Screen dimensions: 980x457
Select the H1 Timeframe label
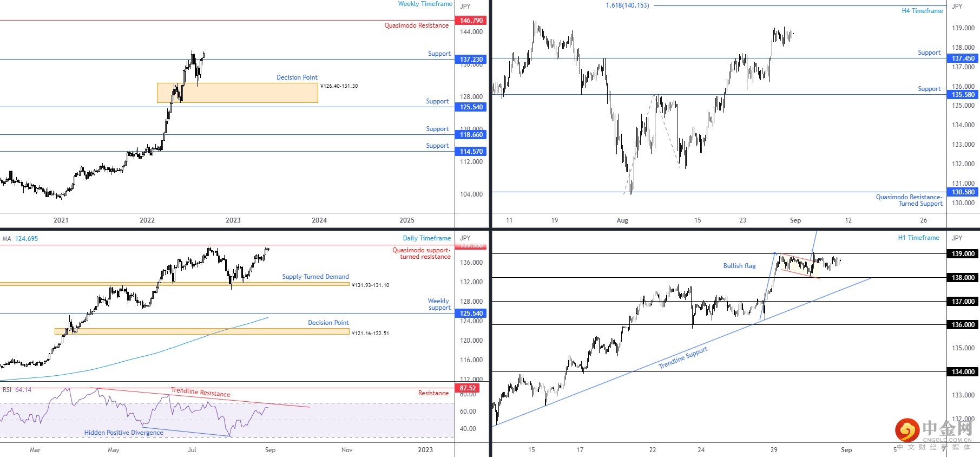(918, 238)
